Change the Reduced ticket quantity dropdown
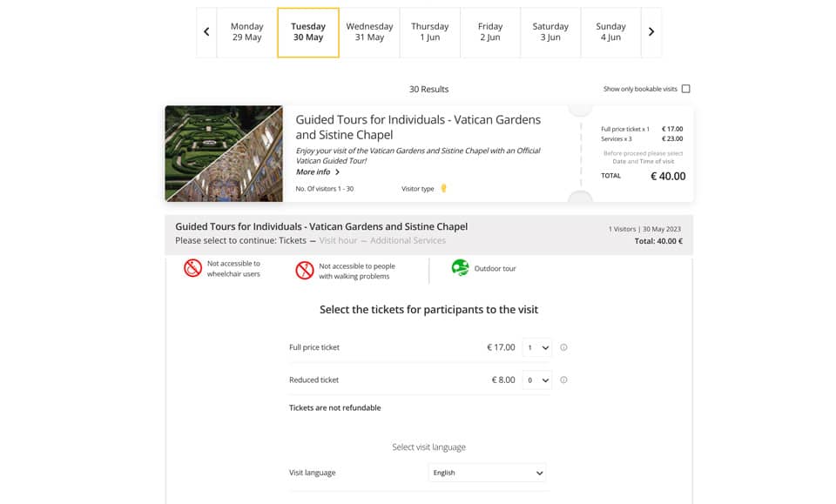This screenshot has width=836, height=504. click(536, 380)
